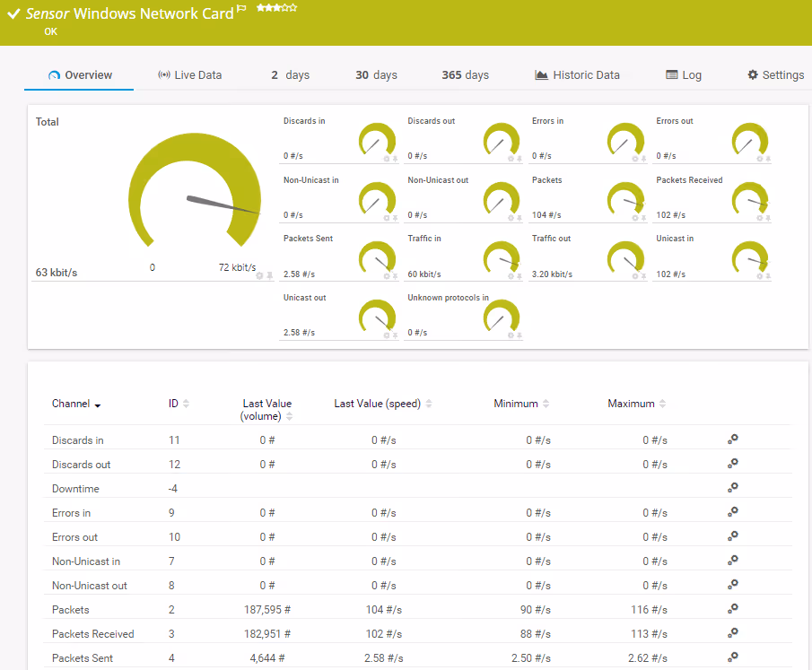Click the Traffic in gauge

pos(501,257)
